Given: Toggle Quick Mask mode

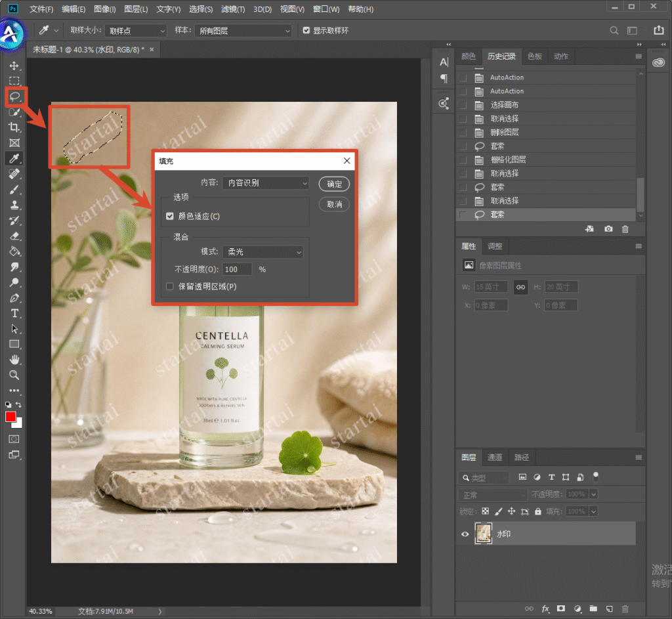Looking at the screenshot, I should tap(14, 439).
